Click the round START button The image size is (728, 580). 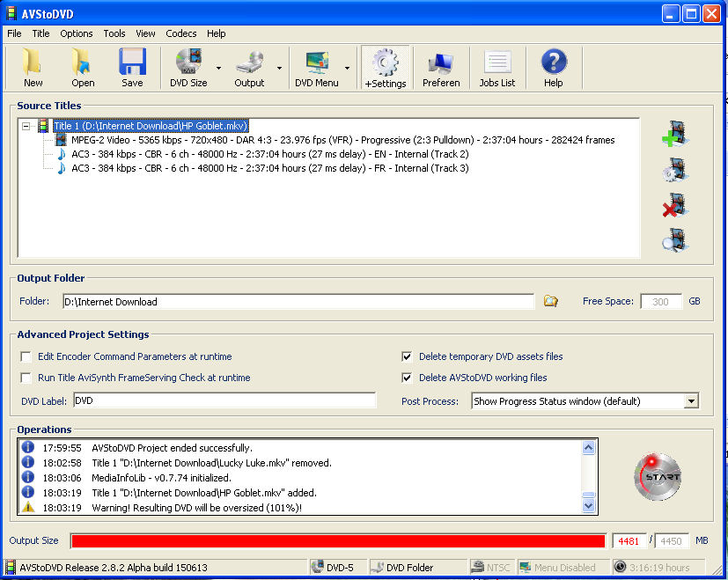pyautogui.click(x=658, y=477)
